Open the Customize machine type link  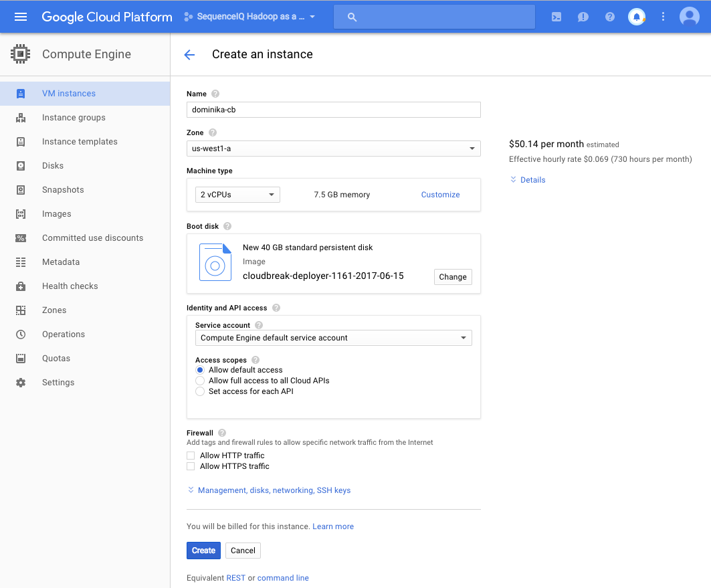(x=440, y=195)
